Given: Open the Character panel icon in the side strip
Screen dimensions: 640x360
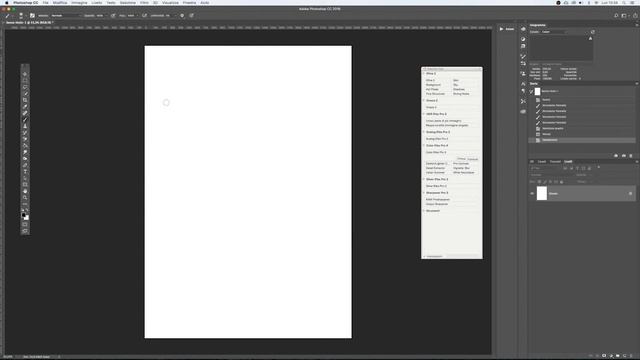Looking at the screenshot, I should [x=523, y=84].
